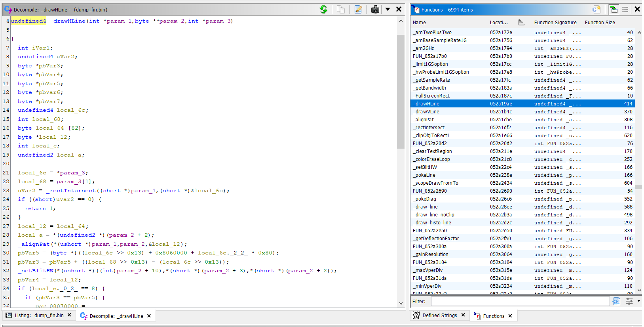Select the _minVperDiv function row

[522, 286]
